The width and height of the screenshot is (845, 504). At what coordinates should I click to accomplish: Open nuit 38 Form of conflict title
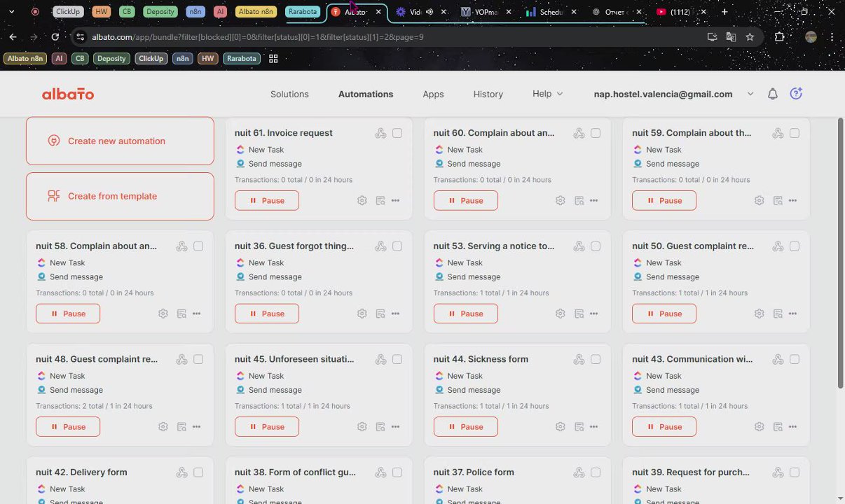coord(295,472)
